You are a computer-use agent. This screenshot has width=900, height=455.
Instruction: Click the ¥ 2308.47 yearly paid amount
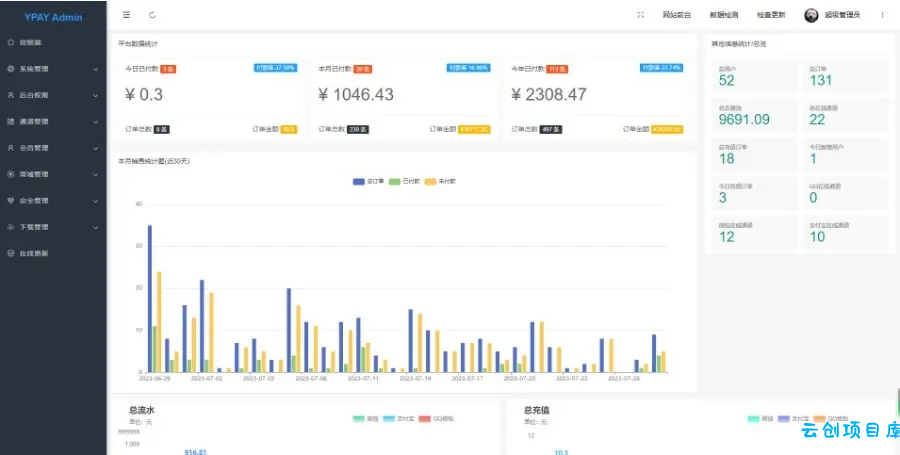click(x=549, y=95)
